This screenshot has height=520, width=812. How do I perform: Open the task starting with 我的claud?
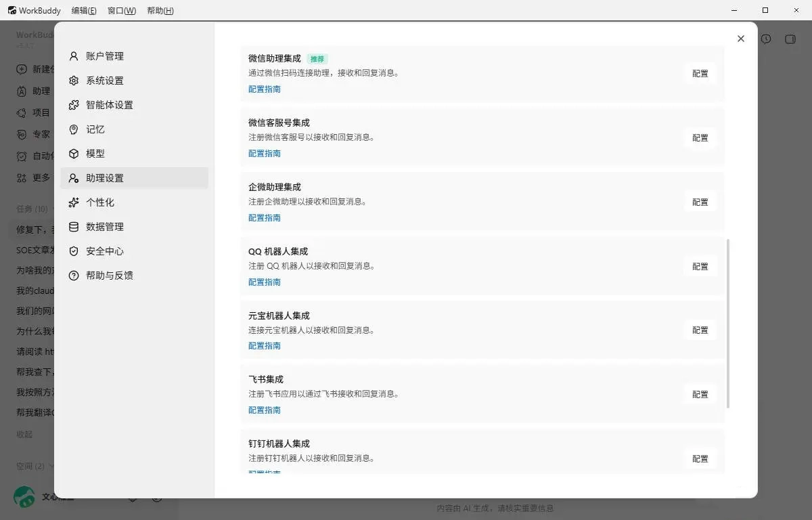coord(35,290)
